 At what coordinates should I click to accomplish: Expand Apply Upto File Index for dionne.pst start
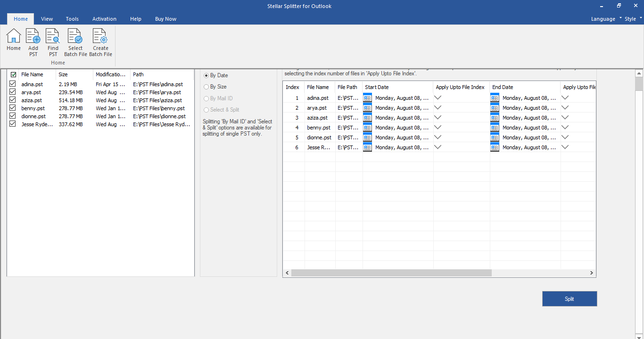tap(438, 137)
